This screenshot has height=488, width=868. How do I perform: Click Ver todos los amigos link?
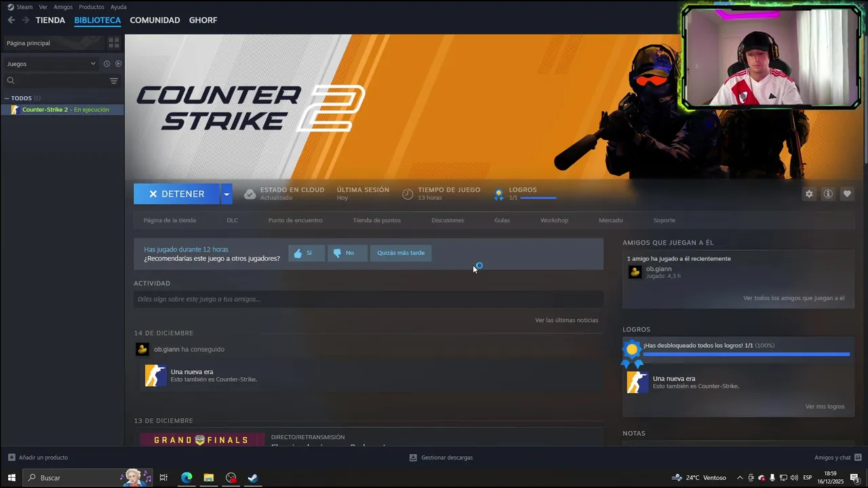tap(793, 298)
